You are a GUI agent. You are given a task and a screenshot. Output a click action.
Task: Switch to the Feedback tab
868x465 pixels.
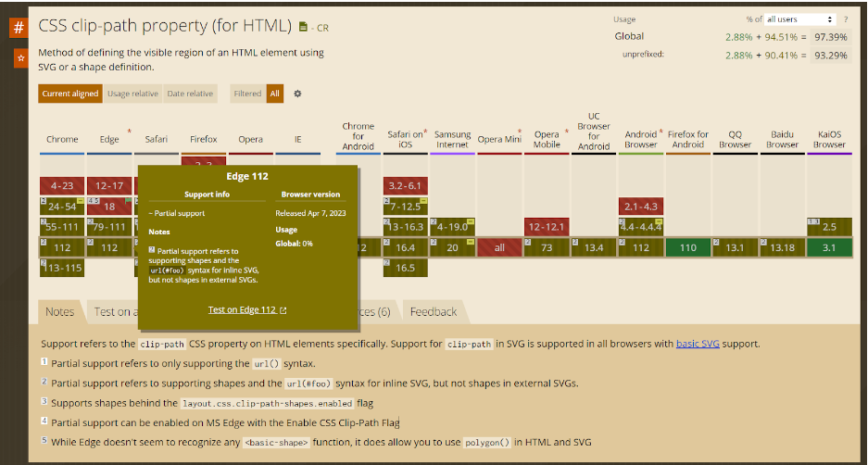tap(434, 312)
